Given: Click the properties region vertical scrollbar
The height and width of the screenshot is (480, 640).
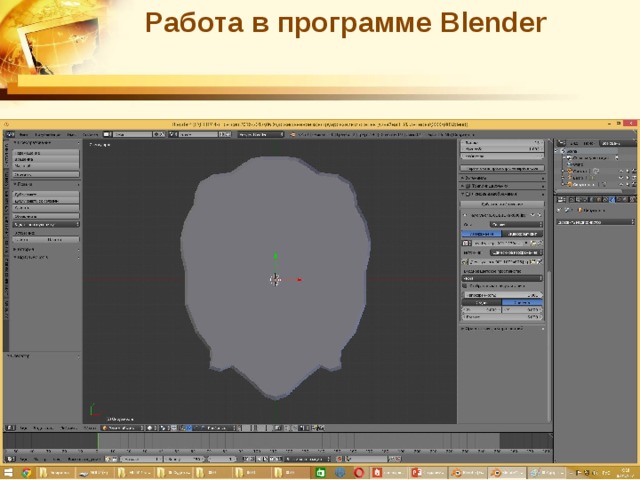Looking at the screenshot, I should pyautogui.click(x=549, y=345).
